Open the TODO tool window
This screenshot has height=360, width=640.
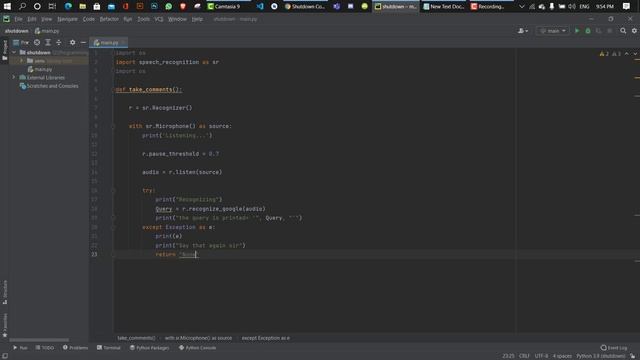[45, 348]
